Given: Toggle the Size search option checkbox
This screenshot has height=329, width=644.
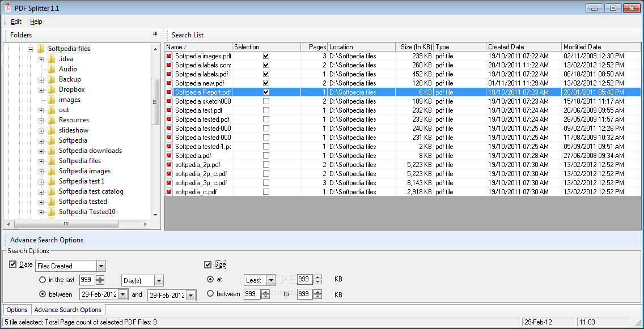Looking at the screenshot, I should coord(208,264).
